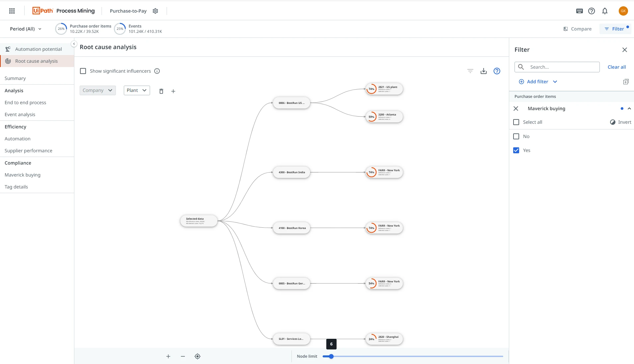Click the Root cause analysis sidebar icon
The image size is (634, 364).
pyautogui.click(x=8, y=61)
